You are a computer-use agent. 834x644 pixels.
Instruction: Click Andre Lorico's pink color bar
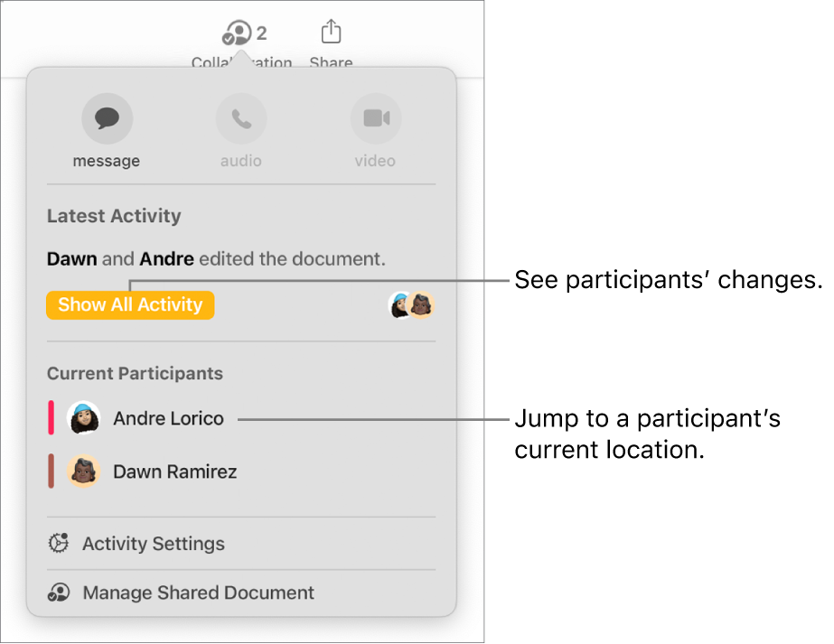pyautogui.click(x=52, y=419)
